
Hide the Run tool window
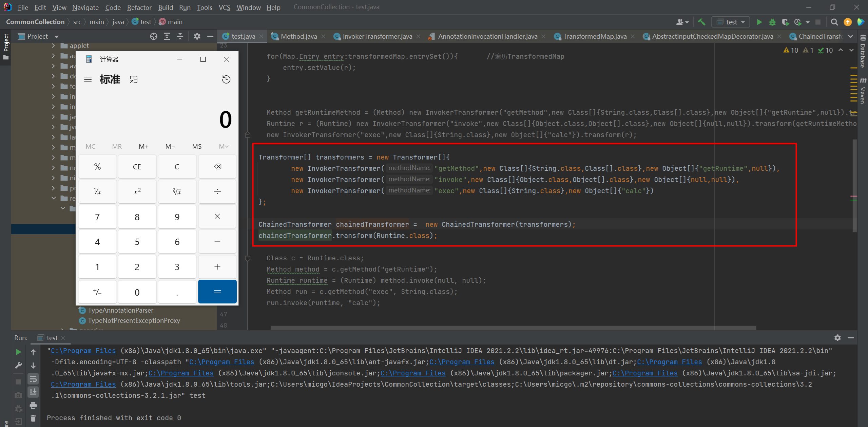[x=851, y=338]
